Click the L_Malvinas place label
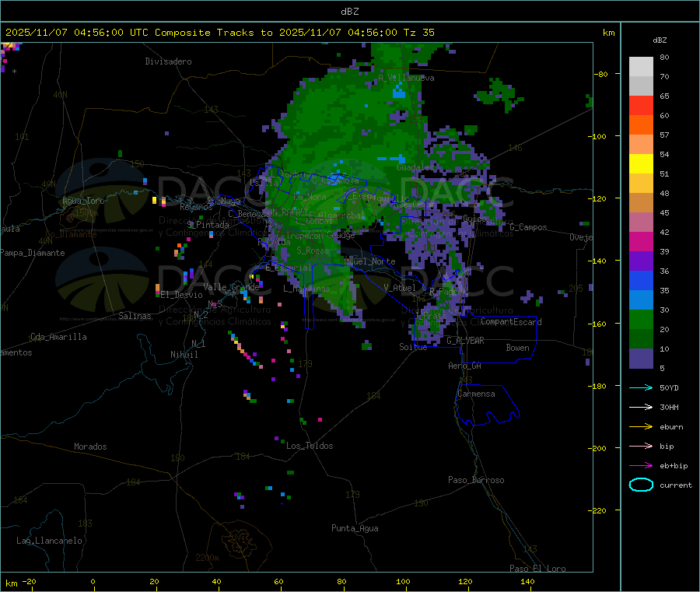The width and height of the screenshot is (700, 592). point(306,289)
